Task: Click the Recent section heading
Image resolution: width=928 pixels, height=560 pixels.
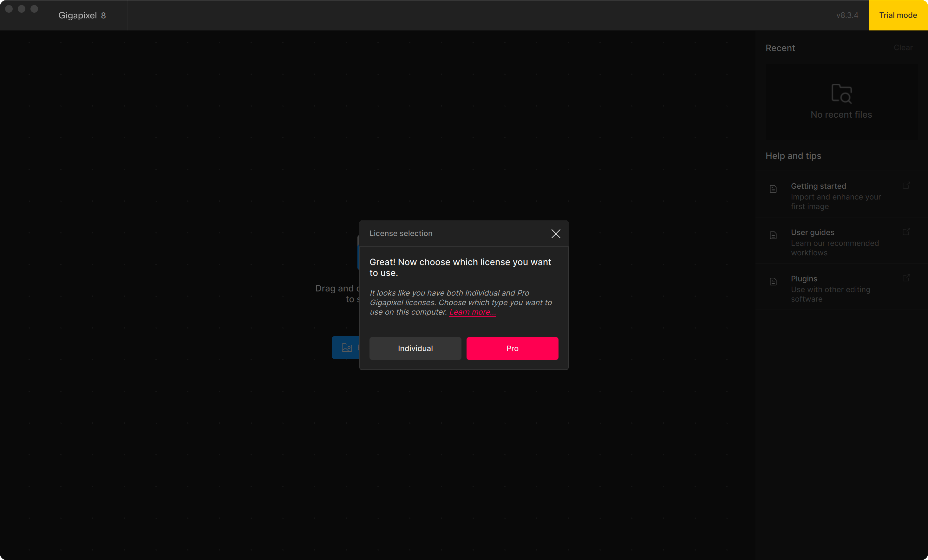Action: [780, 48]
